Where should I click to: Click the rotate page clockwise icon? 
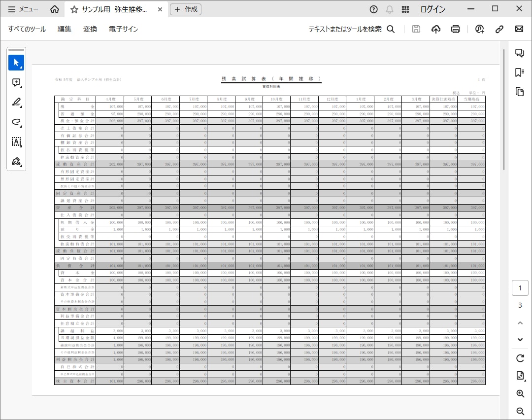520,358
